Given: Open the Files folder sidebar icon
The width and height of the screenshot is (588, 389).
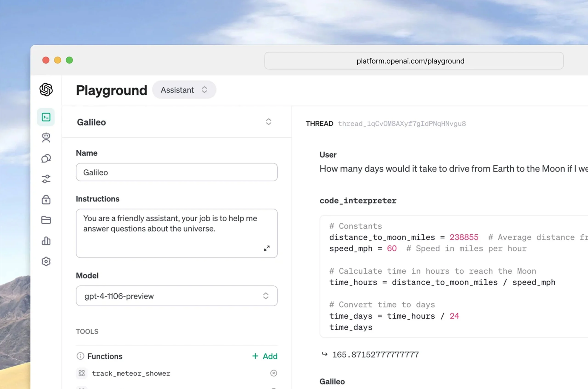Looking at the screenshot, I should 46,220.
